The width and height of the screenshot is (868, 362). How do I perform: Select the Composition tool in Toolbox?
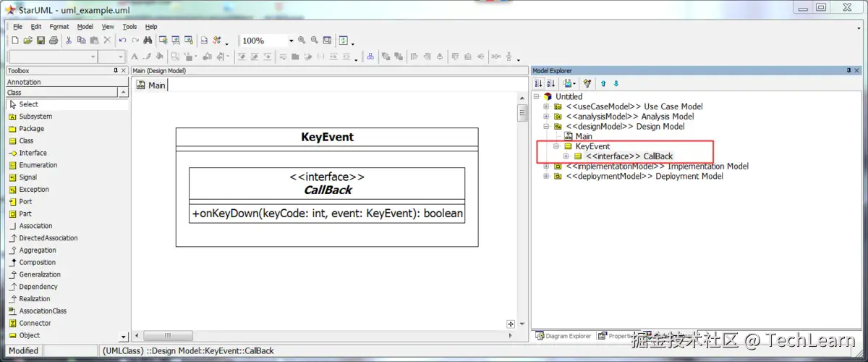coord(68,262)
